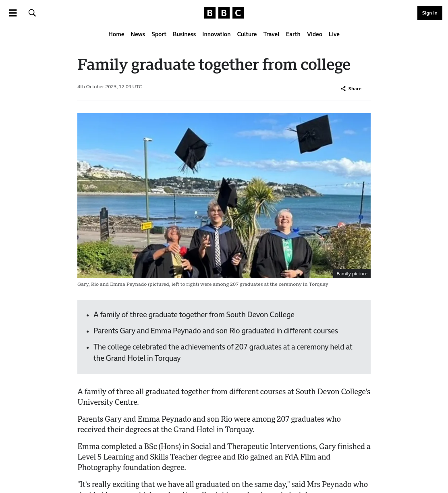448x493 pixels.
Task: Open the Innovation section
Action: [x=216, y=34]
